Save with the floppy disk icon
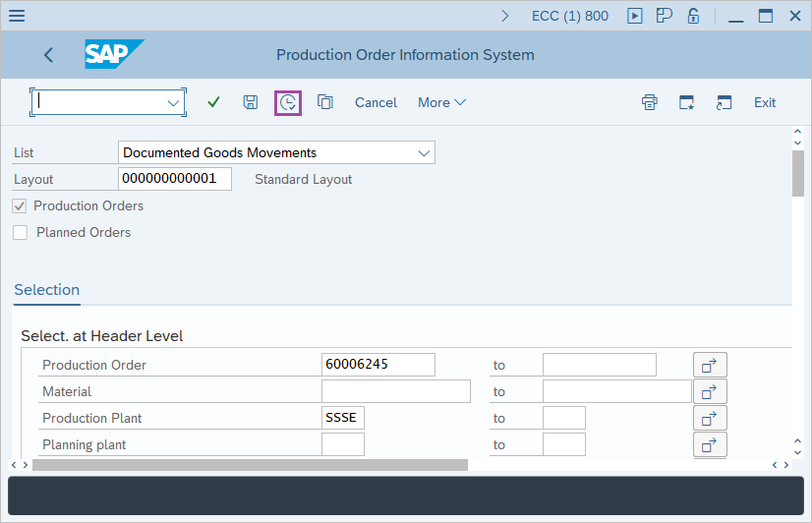 tap(251, 102)
